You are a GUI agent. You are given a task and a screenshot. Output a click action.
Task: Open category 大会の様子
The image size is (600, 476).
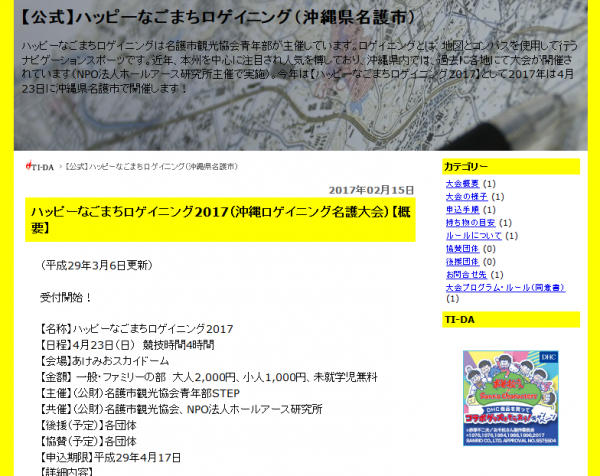pyautogui.click(x=466, y=197)
